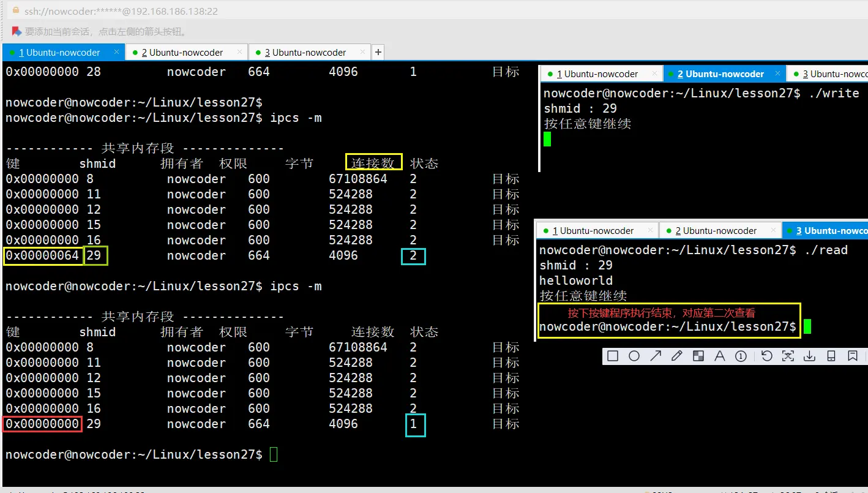The width and height of the screenshot is (868, 493).
Task: Select active tab 2 in ./write window
Action: [x=724, y=74]
